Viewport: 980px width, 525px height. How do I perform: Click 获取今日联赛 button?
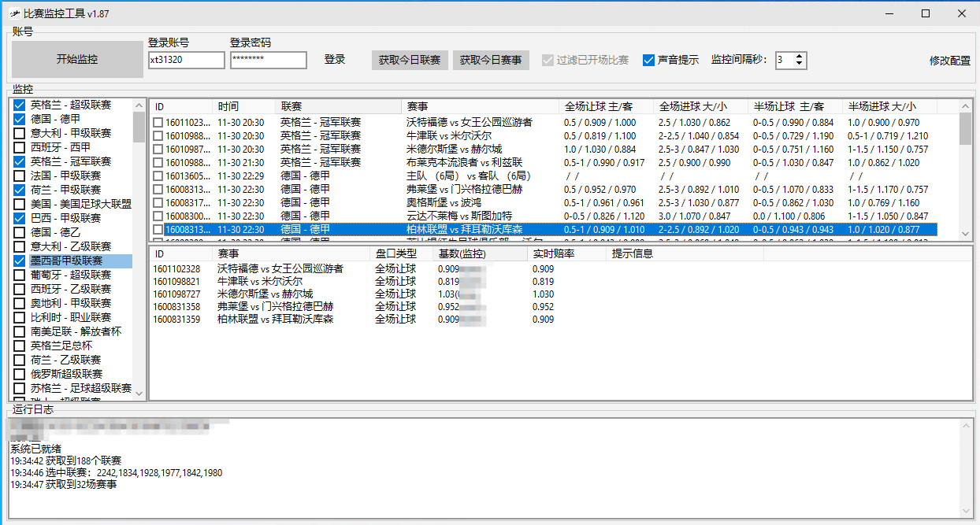(x=409, y=61)
